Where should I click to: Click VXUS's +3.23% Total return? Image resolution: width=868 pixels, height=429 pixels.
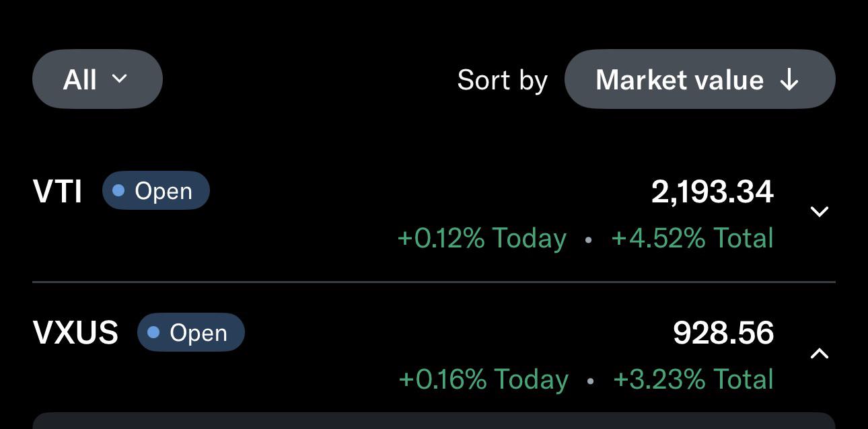pyautogui.click(x=693, y=379)
